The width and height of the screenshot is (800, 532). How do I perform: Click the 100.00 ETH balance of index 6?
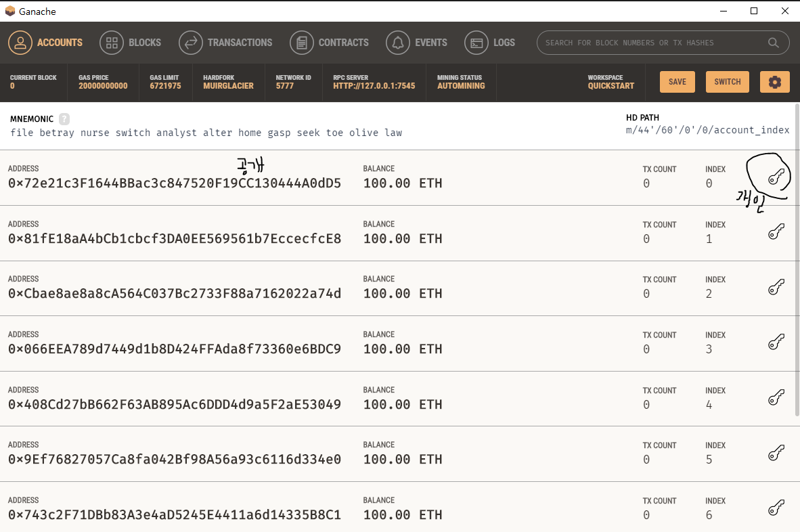click(403, 514)
